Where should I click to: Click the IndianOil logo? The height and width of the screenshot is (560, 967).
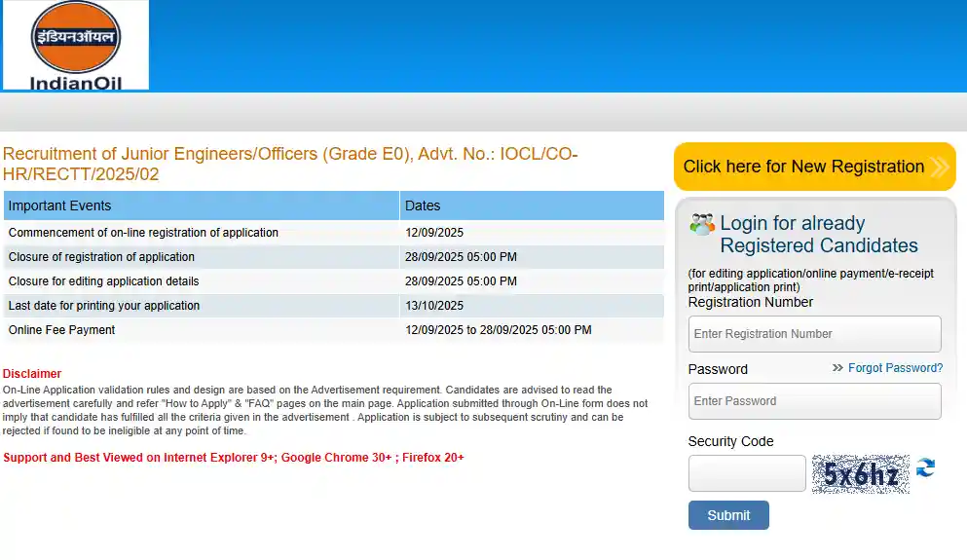pyautogui.click(x=75, y=46)
